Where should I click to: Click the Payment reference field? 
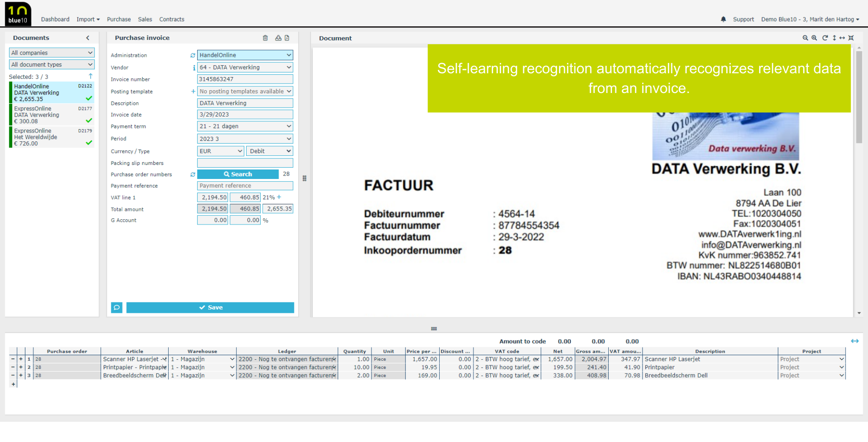(x=245, y=186)
